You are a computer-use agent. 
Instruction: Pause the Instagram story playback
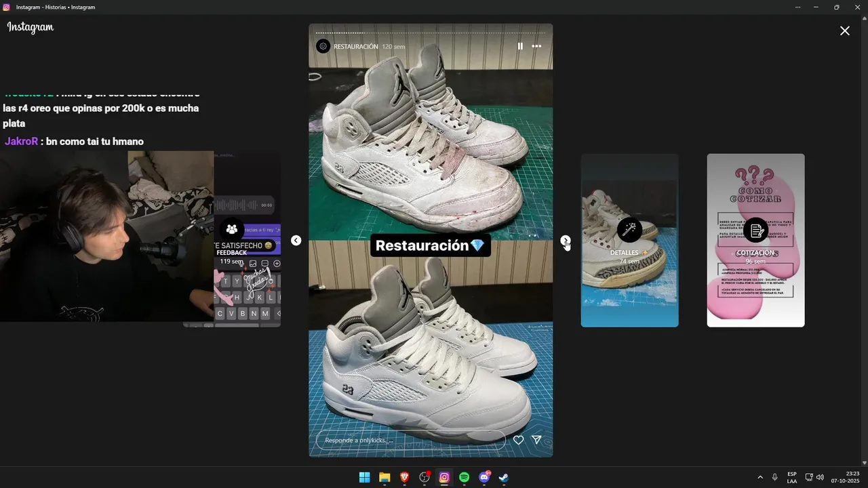point(520,46)
